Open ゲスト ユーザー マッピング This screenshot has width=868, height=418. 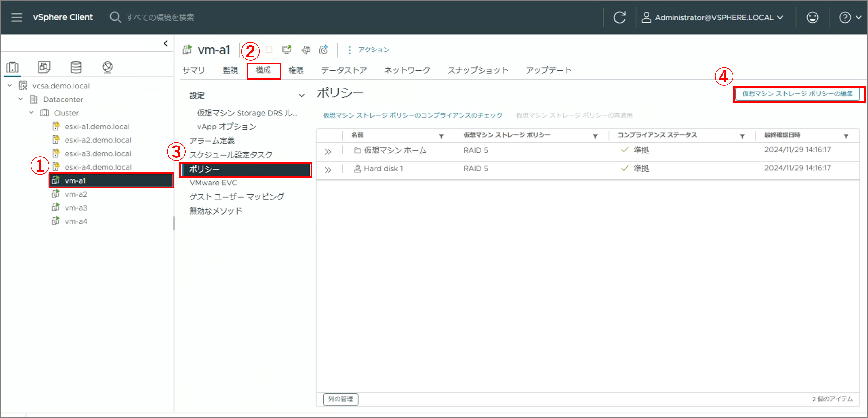[237, 196]
